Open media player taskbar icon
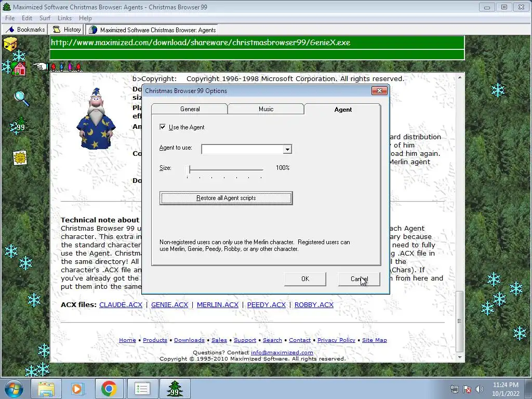Image resolution: width=532 pixels, height=399 pixels. click(x=77, y=389)
